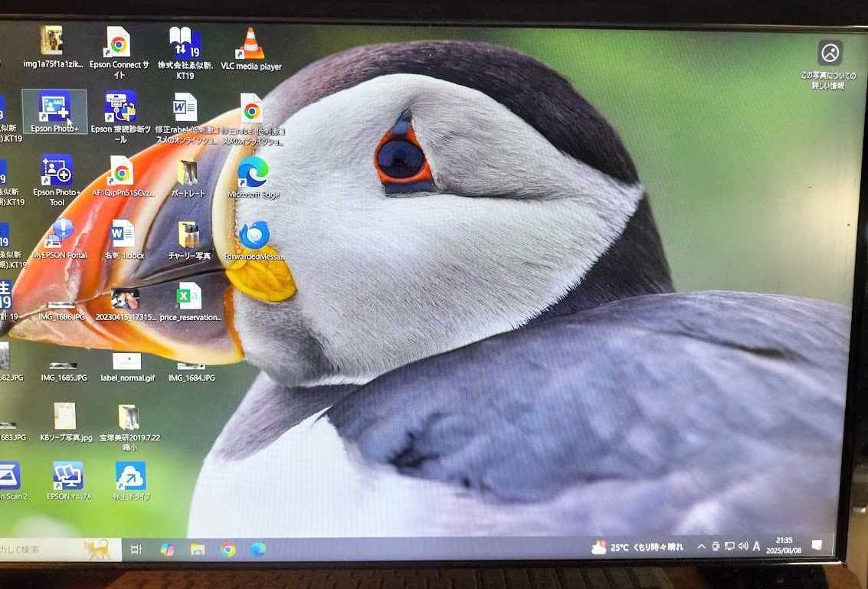Open the ForwardedMessage Thunderbird file
The height and width of the screenshot is (589, 868).
click(x=254, y=235)
